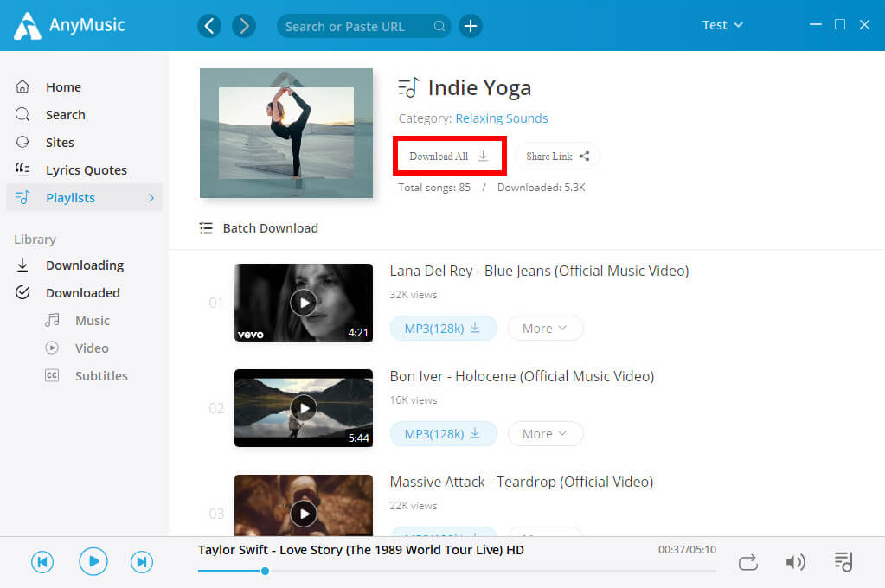Click the Downloaded: 5.3K text
This screenshot has width=885, height=588.
[541, 188]
